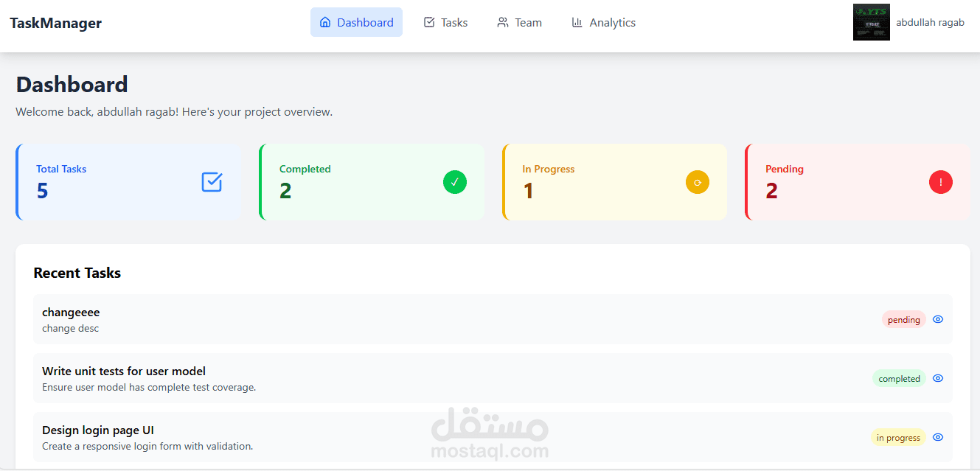
Task: Click the Team people icon in navigation
Action: [x=503, y=22]
